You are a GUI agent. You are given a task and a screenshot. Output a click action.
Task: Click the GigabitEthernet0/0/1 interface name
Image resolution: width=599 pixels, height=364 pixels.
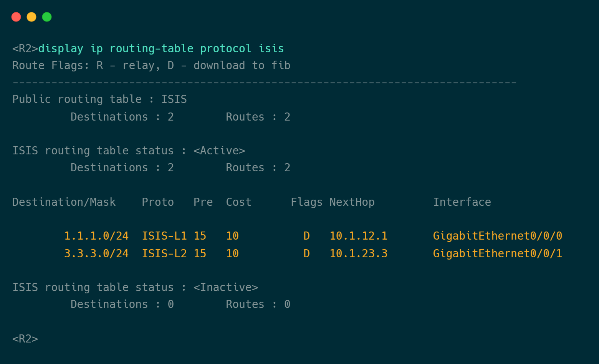click(x=497, y=253)
